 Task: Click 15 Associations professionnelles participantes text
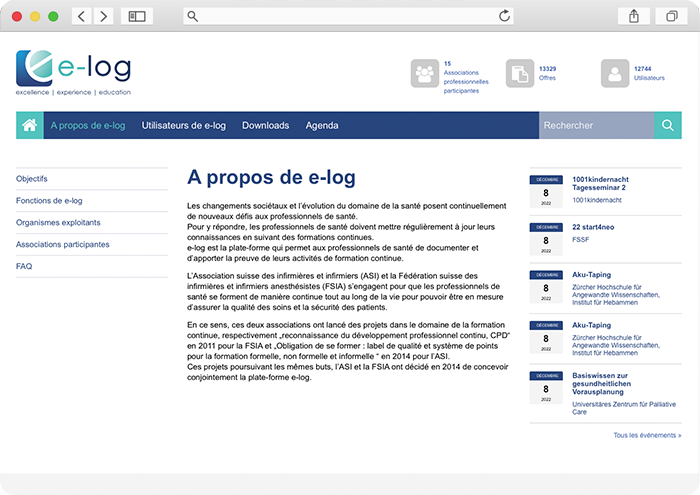466,77
